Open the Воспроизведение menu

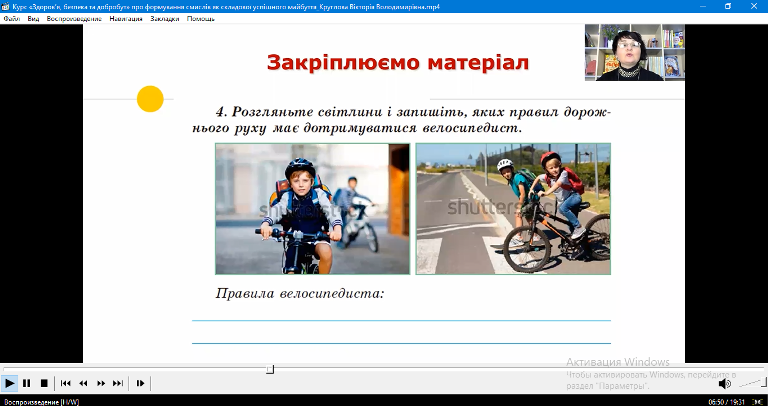click(x=74, y=19)
